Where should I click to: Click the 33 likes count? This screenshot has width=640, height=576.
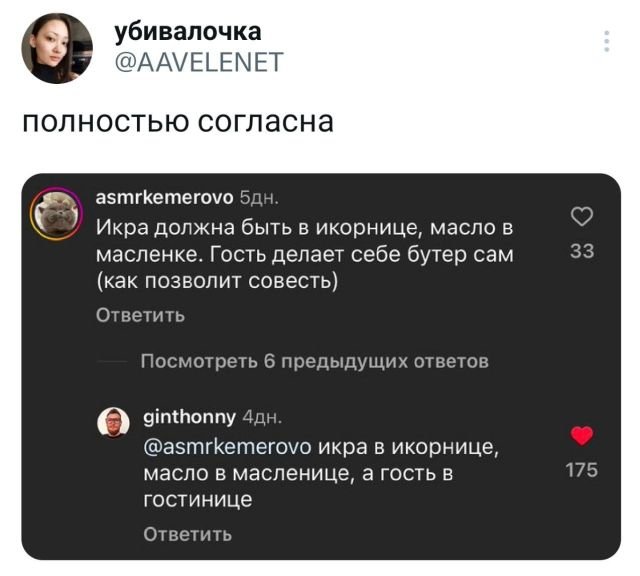581,252
